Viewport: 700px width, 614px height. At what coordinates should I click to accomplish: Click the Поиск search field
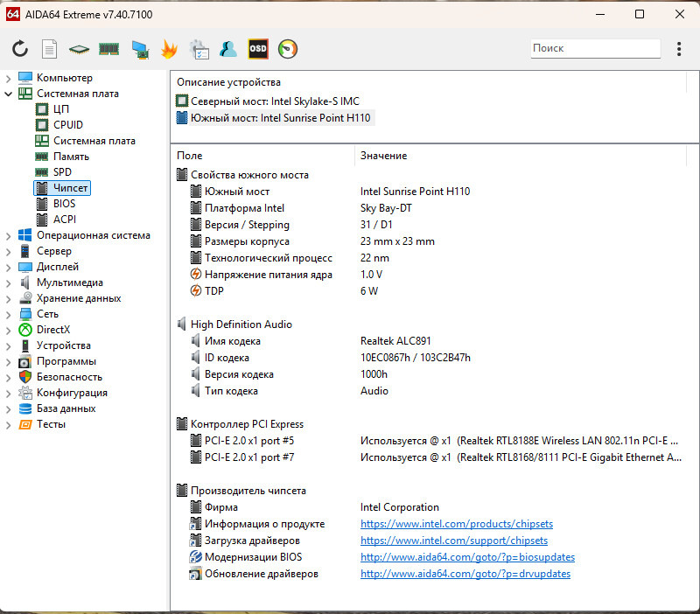[x=594, y=49]
